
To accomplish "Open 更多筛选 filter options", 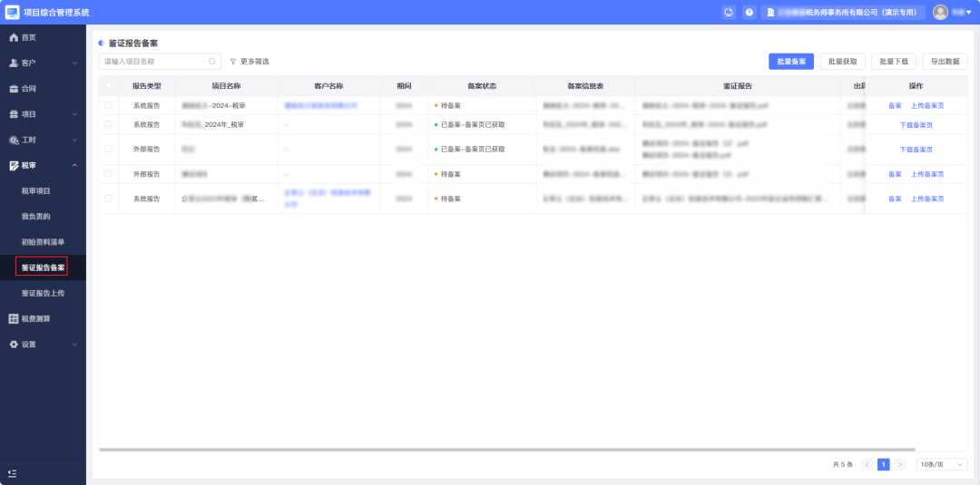I will click(x=250, y=61).
